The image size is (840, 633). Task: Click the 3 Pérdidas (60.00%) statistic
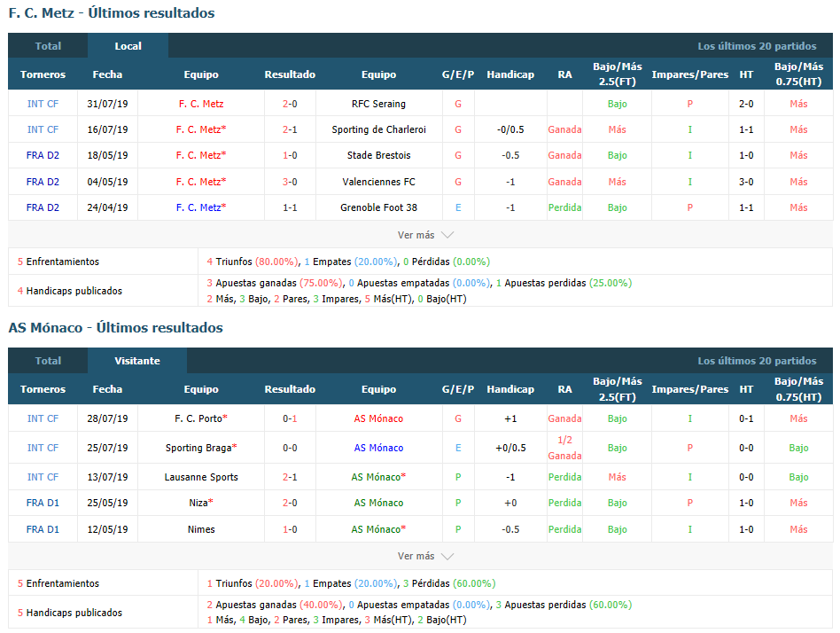449,583
